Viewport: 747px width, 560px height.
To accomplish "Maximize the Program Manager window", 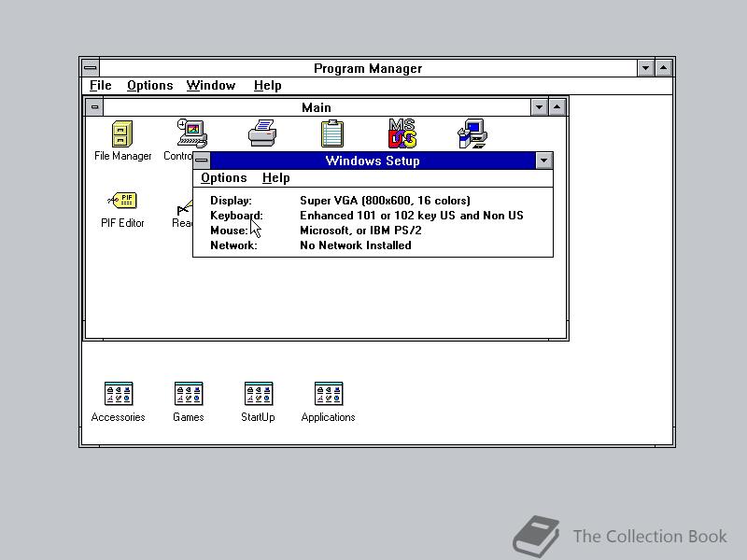I will (664, 68).
